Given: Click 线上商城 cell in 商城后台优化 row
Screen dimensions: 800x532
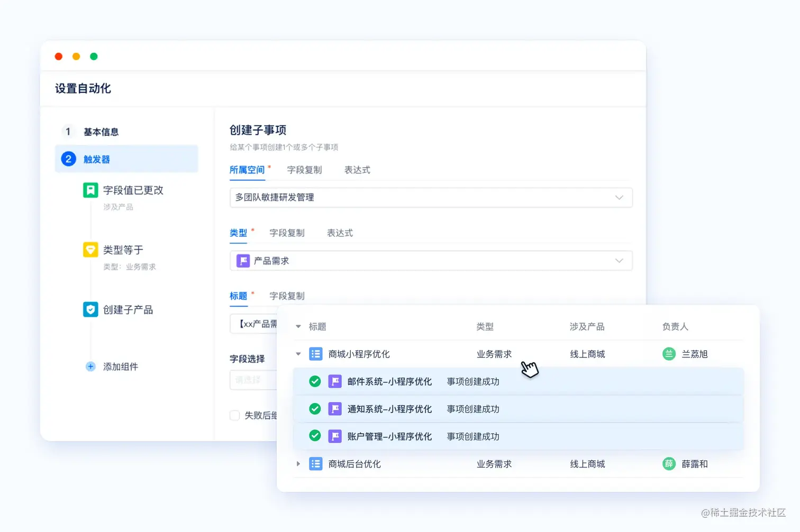Looking at the screenshot, I should point(587,464).
